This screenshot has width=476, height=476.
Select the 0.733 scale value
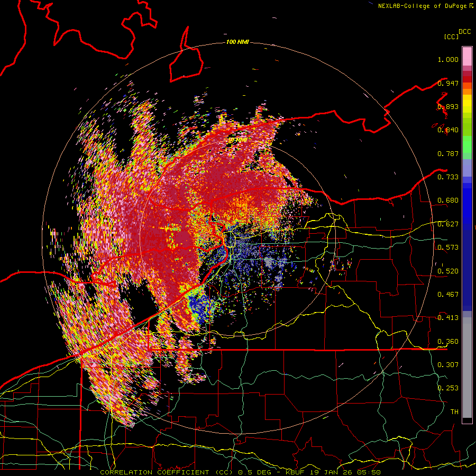[x=448, y=177]
